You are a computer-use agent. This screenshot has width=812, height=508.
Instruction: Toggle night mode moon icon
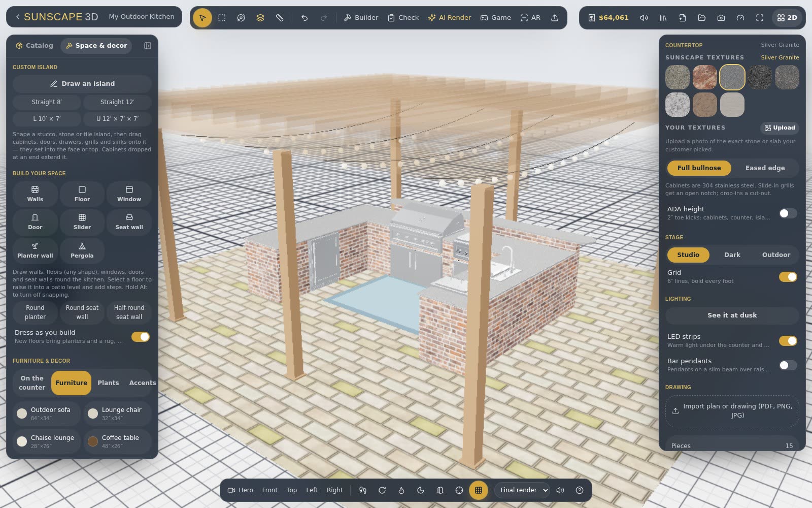coord(421,490)
